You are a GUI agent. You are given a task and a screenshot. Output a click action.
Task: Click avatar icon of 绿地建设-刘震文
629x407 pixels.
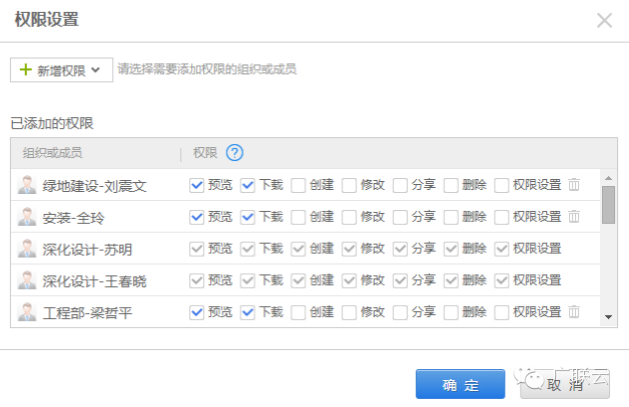27,185
